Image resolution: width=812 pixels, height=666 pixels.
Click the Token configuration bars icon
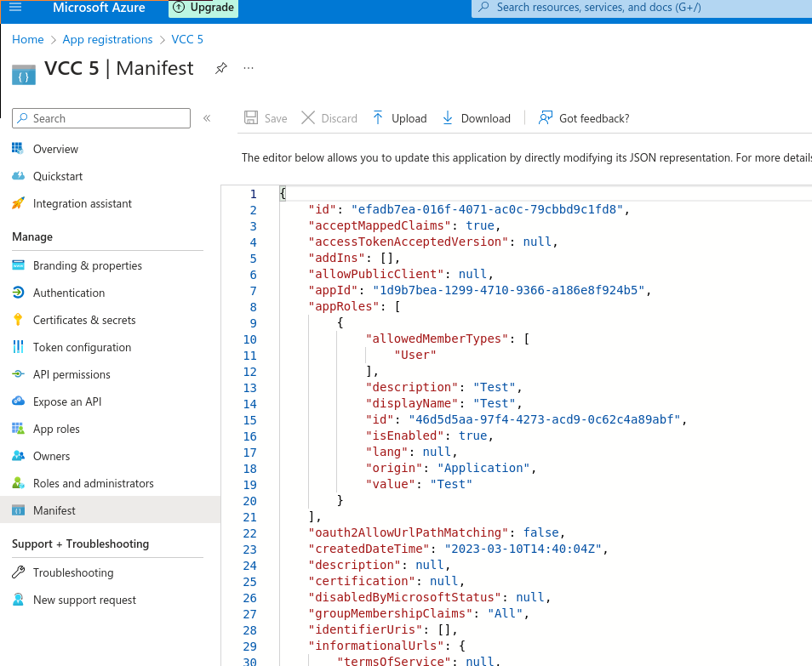18,347
